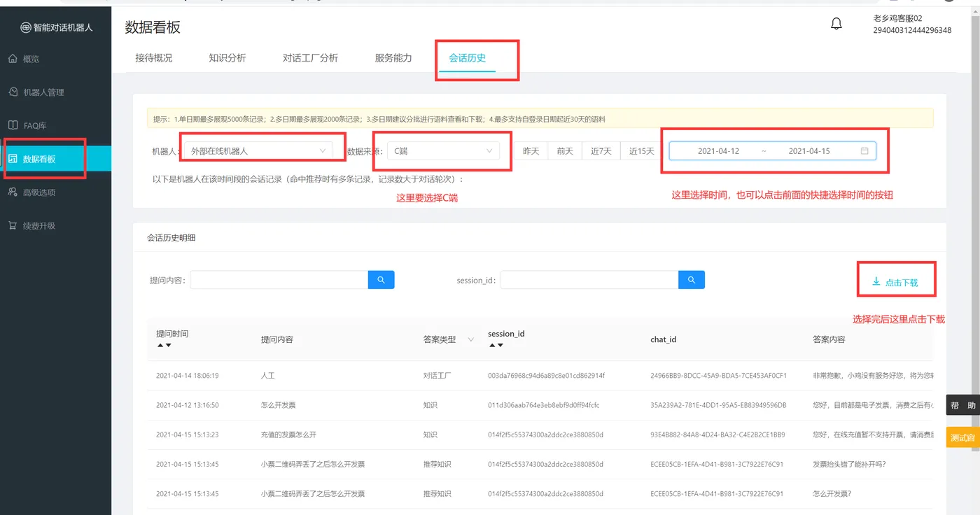Click chat id 24966BB9-8DCC-45A9-BDA5-7CE453AF0CF1
980x515 pixels.
[x=719, y=376]
